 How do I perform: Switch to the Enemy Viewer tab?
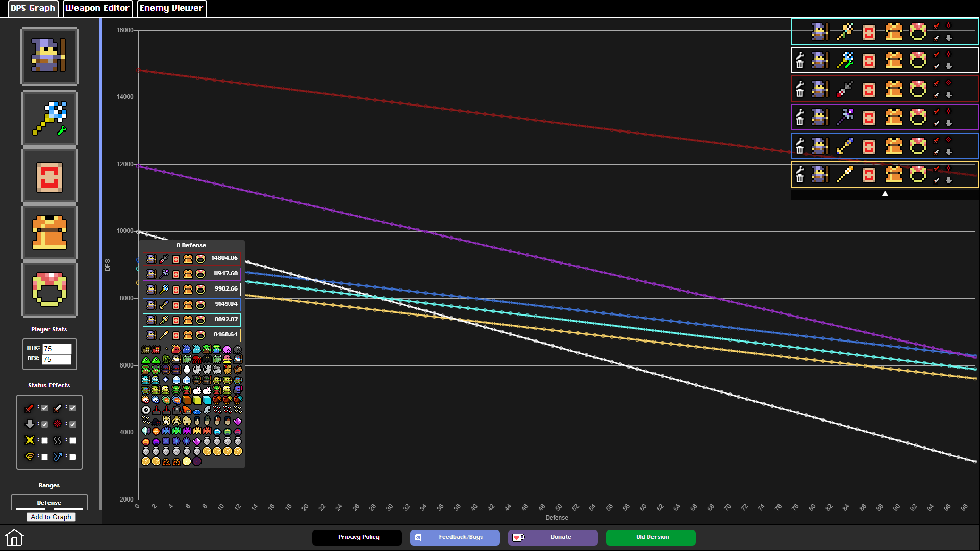(171, 8)
